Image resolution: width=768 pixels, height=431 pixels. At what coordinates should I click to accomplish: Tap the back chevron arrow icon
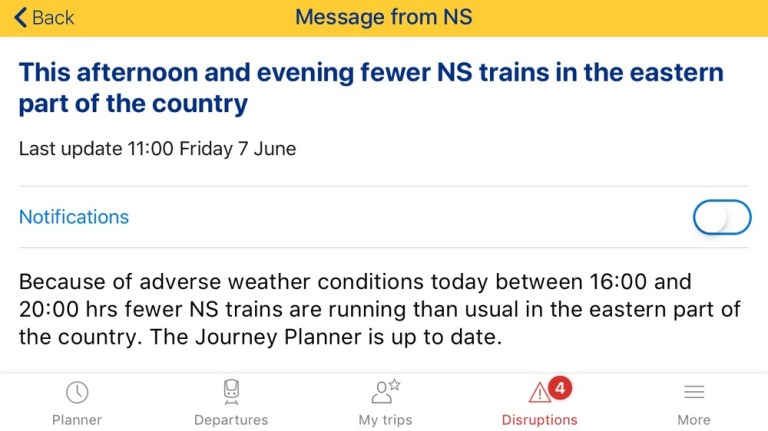(20, 18)
